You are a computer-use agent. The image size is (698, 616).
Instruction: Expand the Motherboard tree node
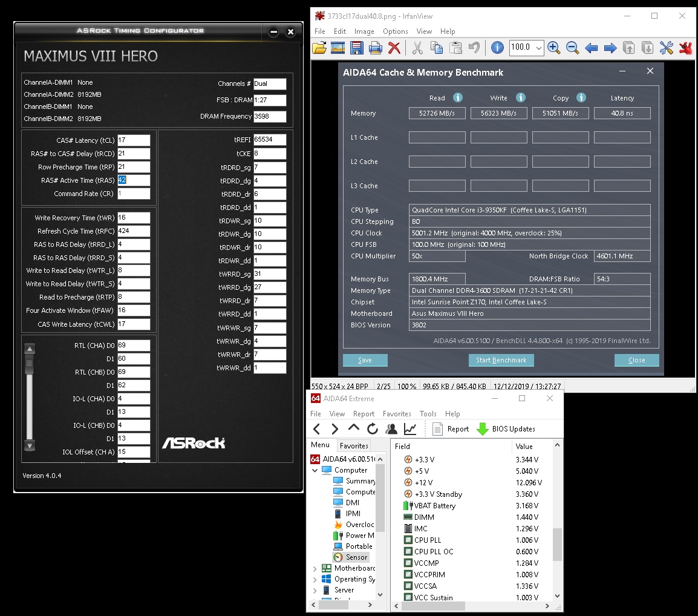(x=315, y=569)
